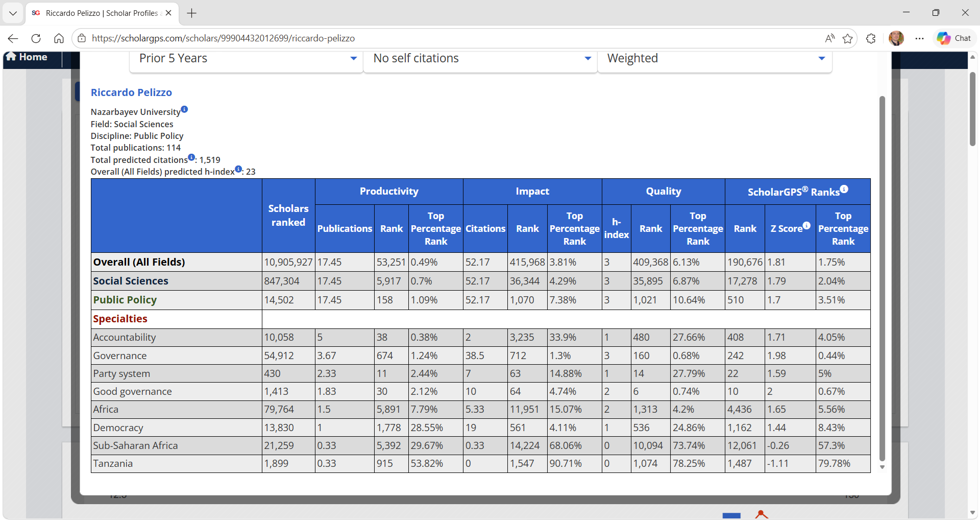The image size is (980, 521).
Task: Go to Home in the site navigation
Action: tap(28, 57)
